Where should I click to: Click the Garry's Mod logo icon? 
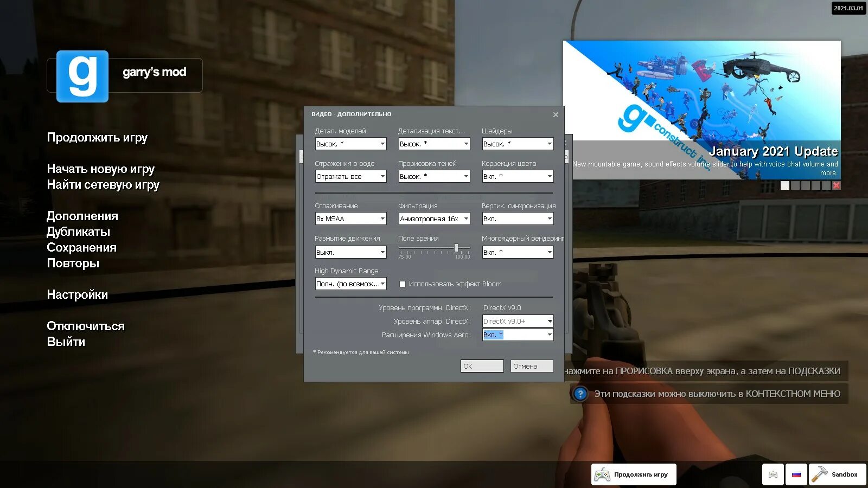pos(82,76)
